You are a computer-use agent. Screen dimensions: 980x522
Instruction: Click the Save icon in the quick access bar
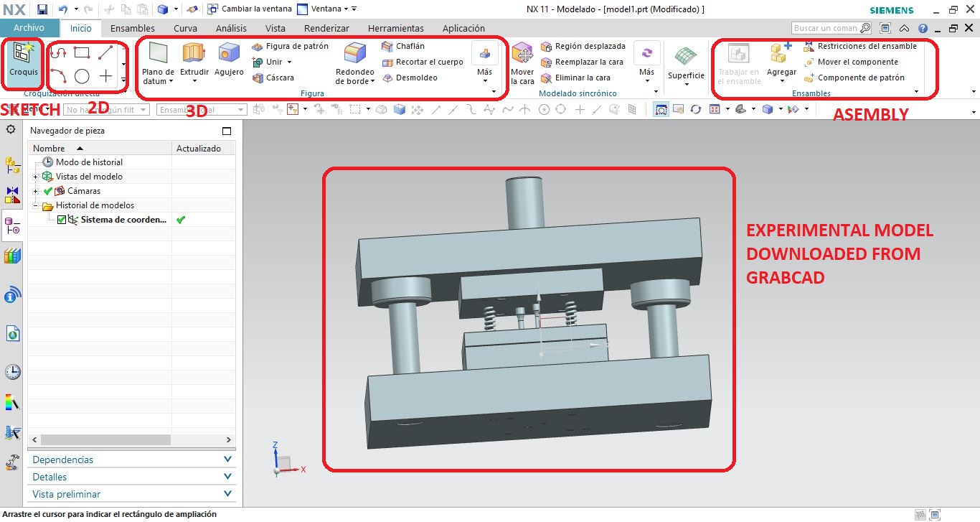point(42,9)
